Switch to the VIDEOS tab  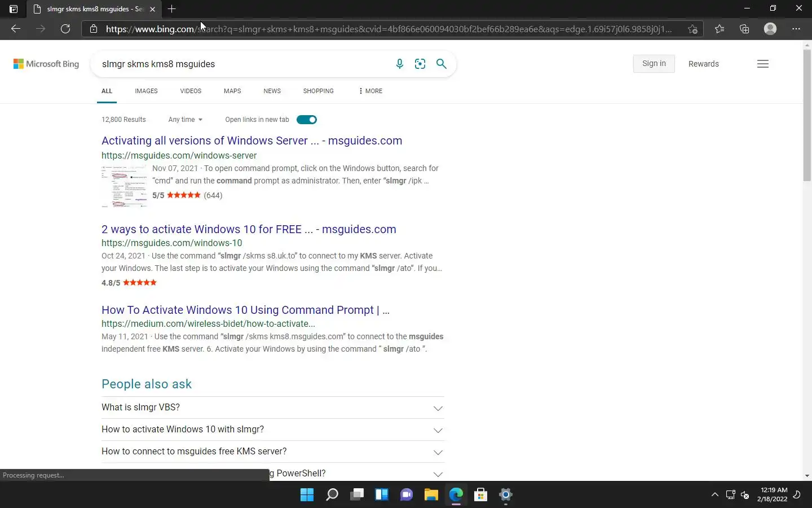pos(191,91)
